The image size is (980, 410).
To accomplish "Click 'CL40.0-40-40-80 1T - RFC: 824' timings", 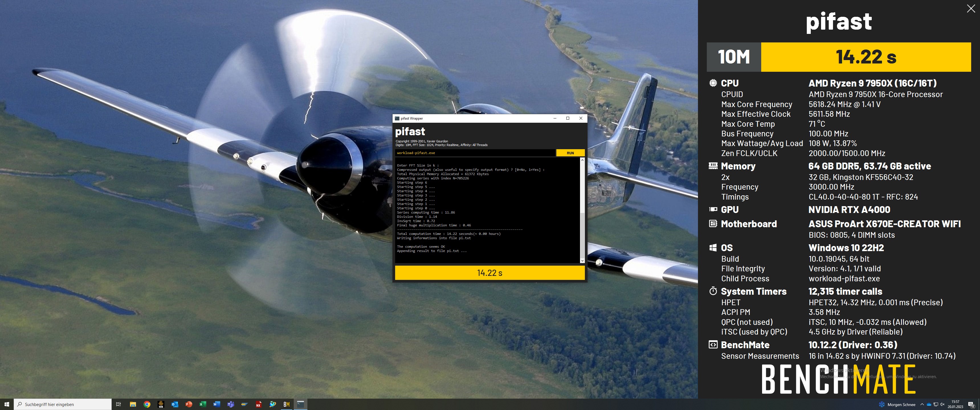I will [863, 197].
